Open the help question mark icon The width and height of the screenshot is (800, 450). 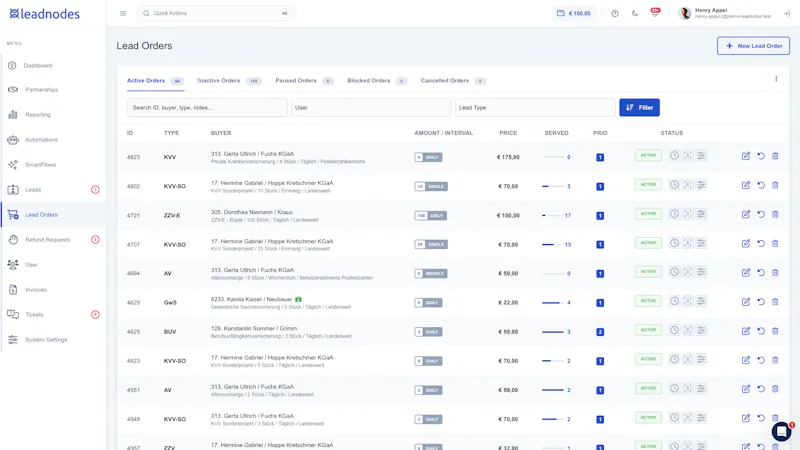coord(615,13)
